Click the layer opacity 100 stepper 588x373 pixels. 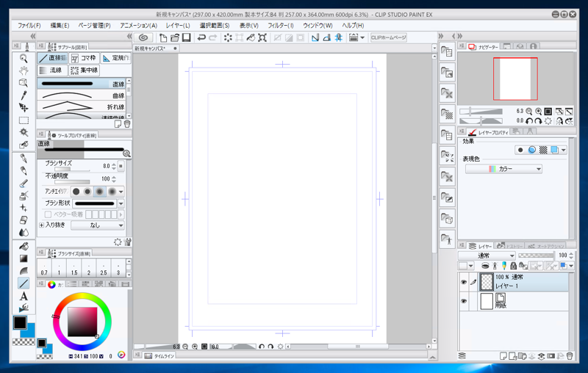coord(571,256)
